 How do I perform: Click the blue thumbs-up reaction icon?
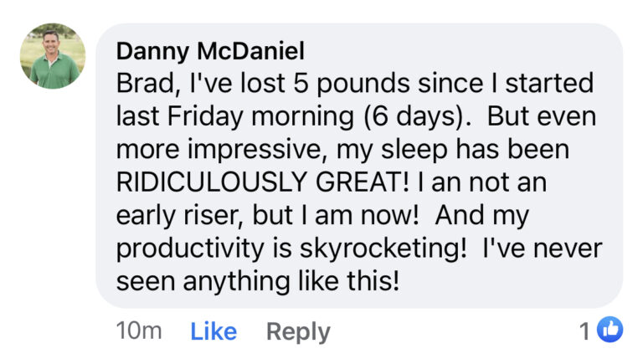click(610, 330)
